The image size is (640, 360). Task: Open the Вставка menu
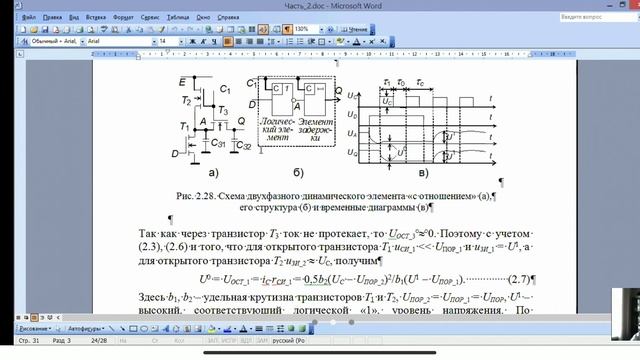pos(96,18)
